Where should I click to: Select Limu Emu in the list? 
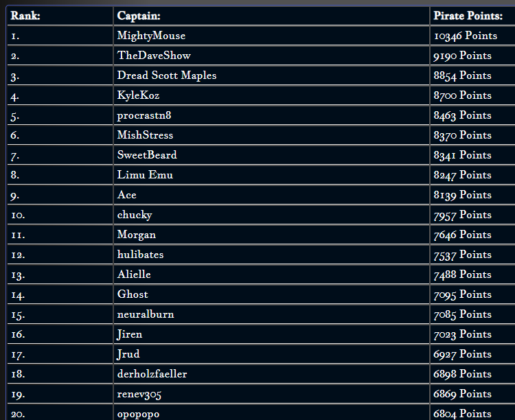click(145, 175)
